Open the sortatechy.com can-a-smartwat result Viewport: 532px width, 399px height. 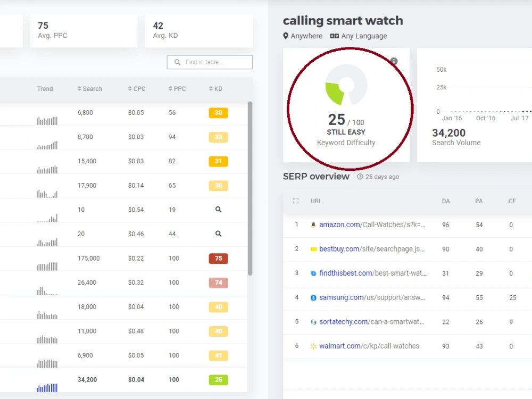[x=371, y=322]
